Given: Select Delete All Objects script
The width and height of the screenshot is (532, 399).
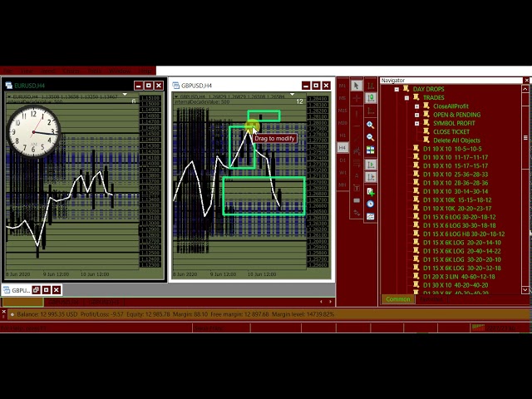Looking at the screenshot, I should (x=456, y=140).
